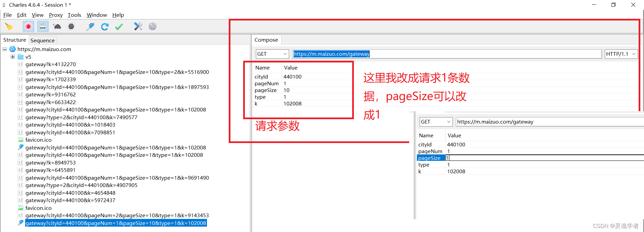
Task: Click the Value column header in lower panel
Action: tap(454, 135)
